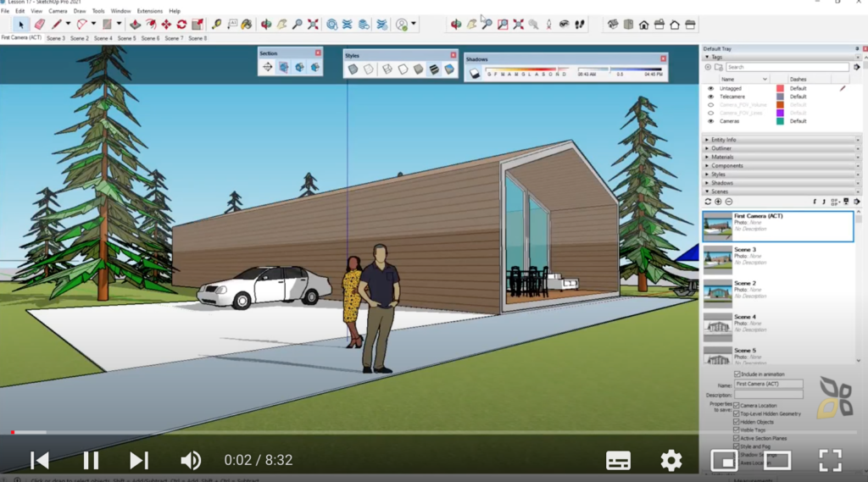Mute the video volume
Image resolution: width=868 pixels, height=482 pixels.
(x=191, y=461)
